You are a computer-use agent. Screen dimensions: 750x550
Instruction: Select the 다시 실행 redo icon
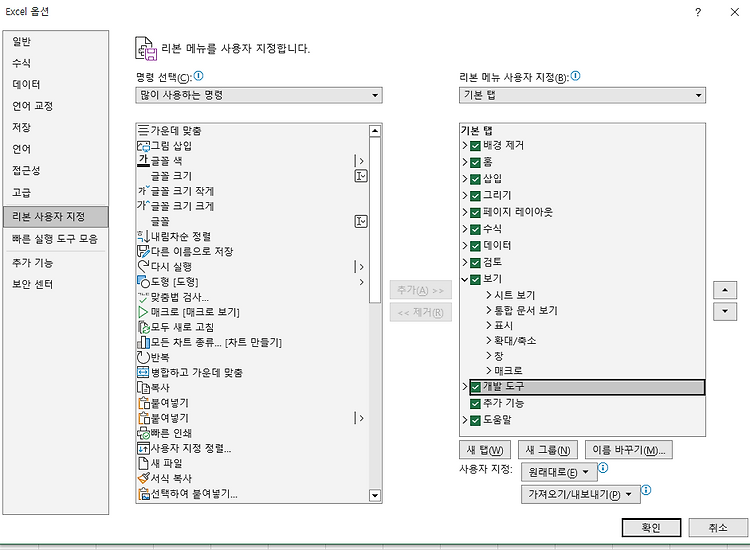click(x=143, y=266)
